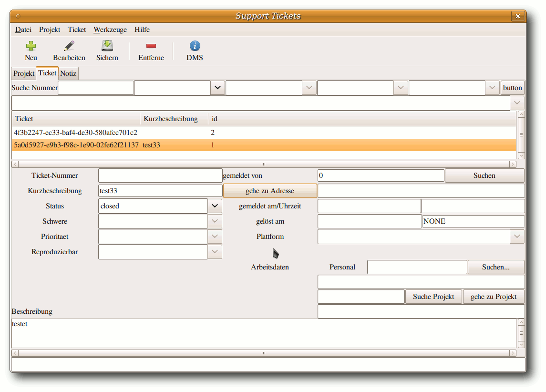546x392 pixels.
Task: Click the green plus Neu icon
Action: pos(31,46)
